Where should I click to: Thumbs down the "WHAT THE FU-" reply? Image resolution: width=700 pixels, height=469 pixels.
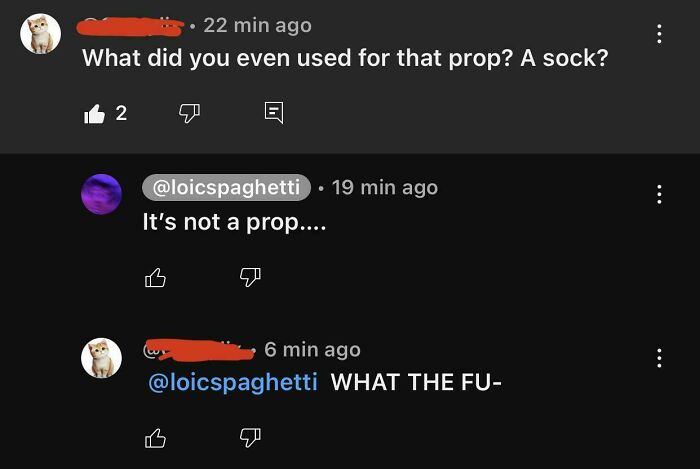(250, 437)
